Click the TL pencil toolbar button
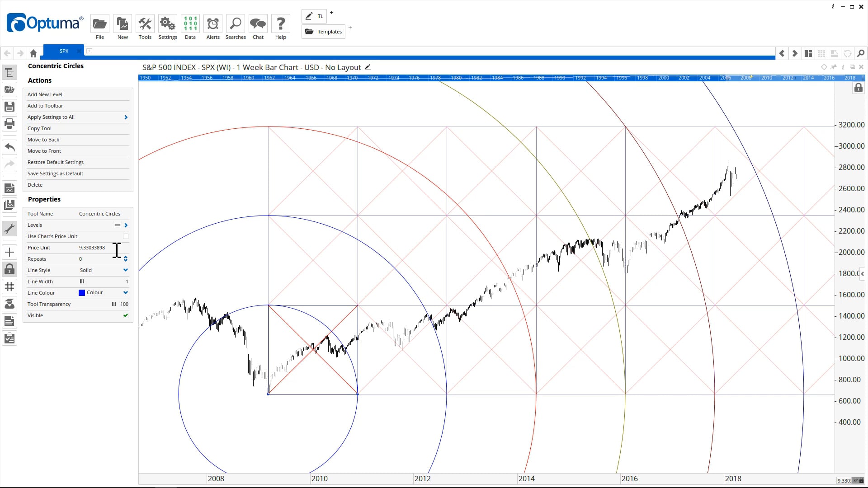868x488 pixels. 314,16
